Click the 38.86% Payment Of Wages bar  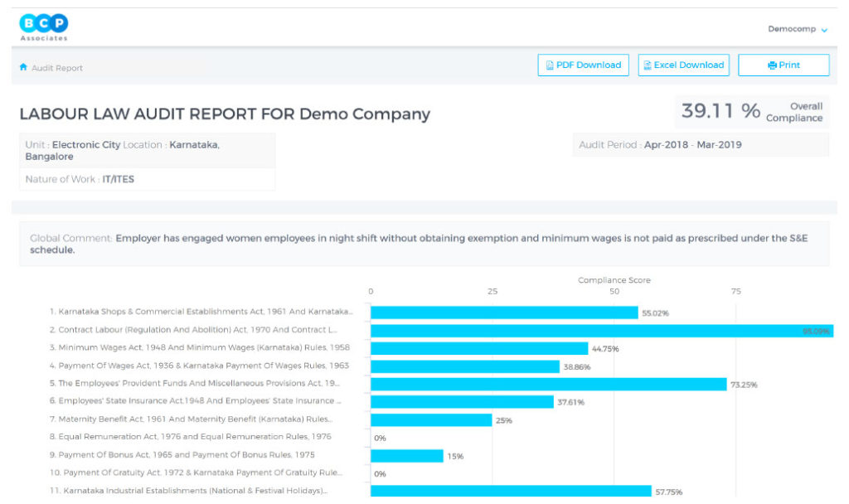pos(465,366)
